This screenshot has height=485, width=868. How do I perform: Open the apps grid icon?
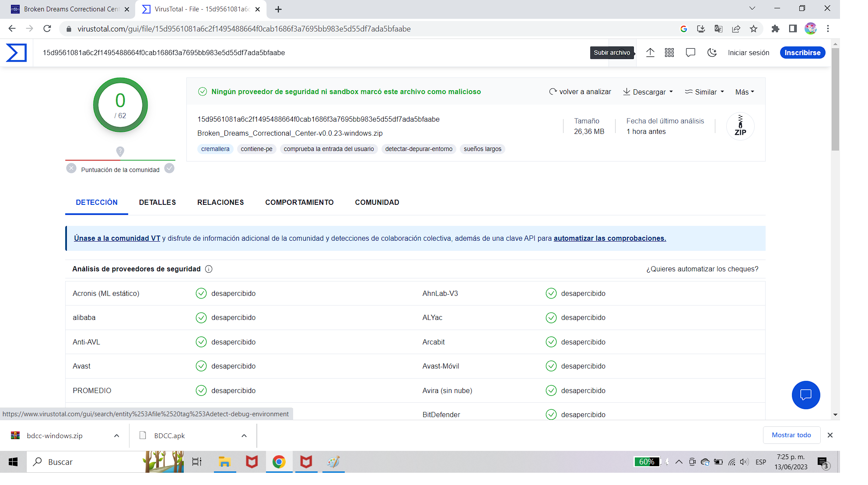[x=669, y=53]
